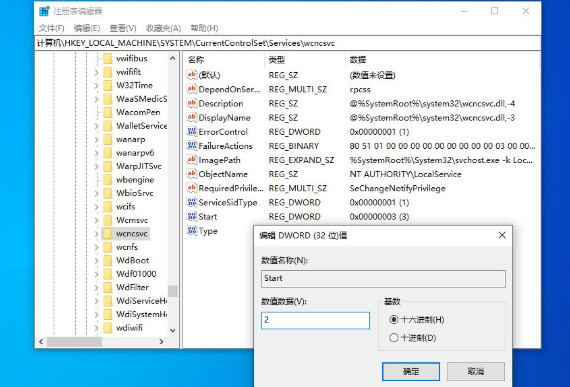Select the Wdf01000 key in the tree
The image size is (570, 387).
(136, 274)
